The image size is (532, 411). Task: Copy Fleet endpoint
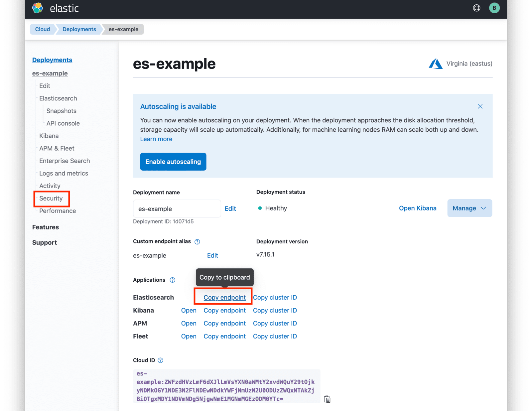225,337
